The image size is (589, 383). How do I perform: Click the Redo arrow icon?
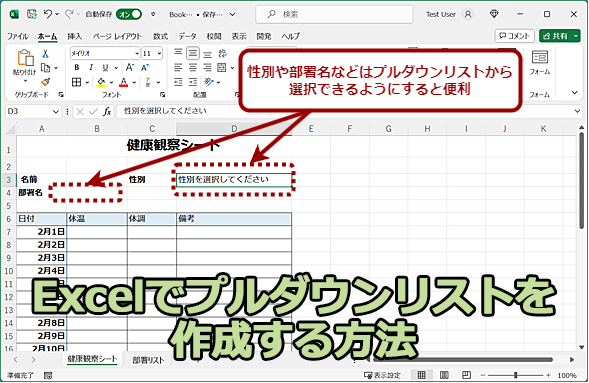click(x=69, y=14)
